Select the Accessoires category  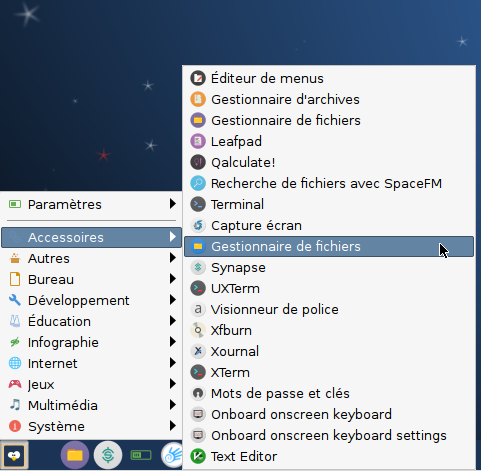pos(91,237)
